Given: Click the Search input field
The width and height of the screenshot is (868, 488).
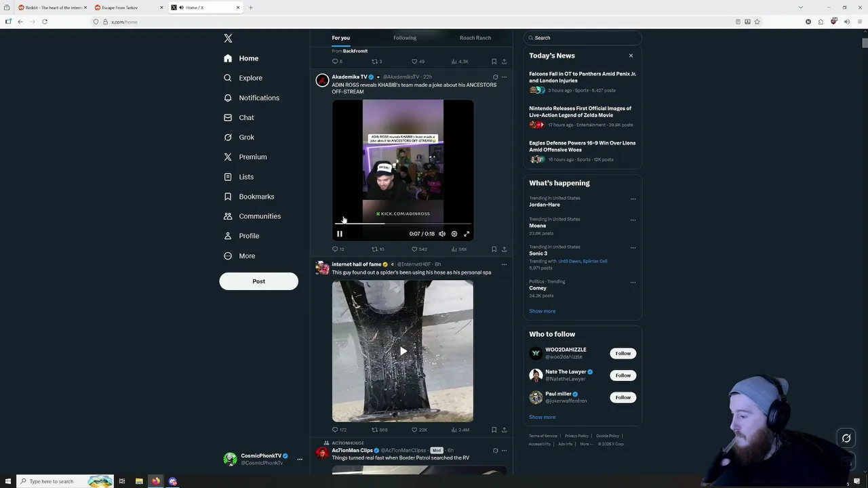Looking at the screenshot, I should (x=583, y=38).
